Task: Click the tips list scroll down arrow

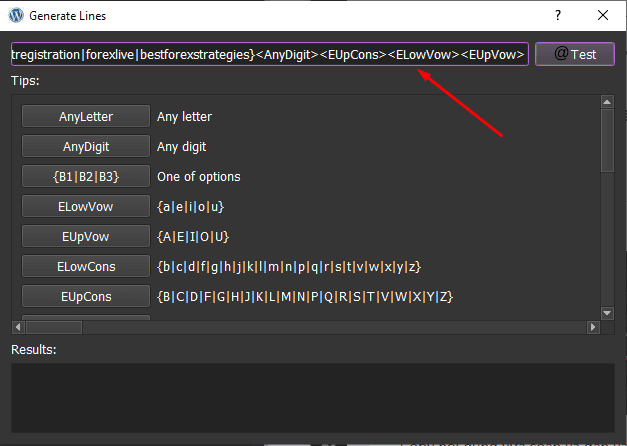Action: point(607,313)
